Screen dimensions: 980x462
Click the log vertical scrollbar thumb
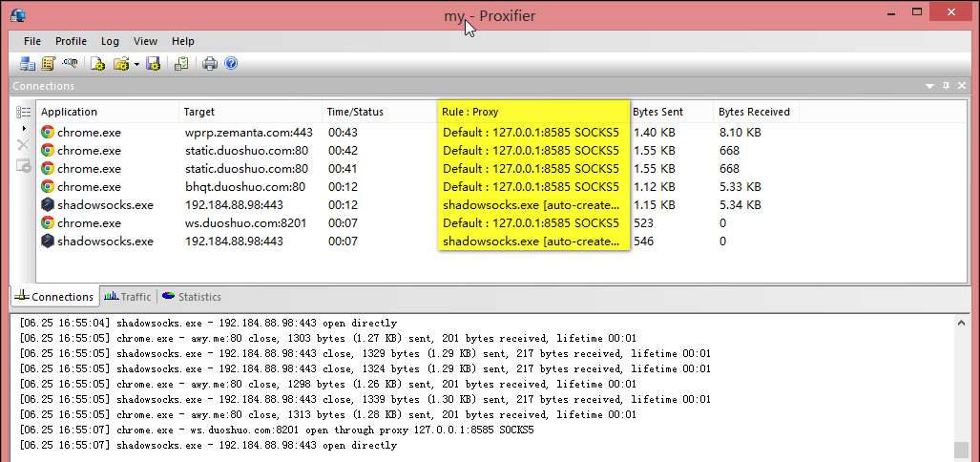(961, 450)
